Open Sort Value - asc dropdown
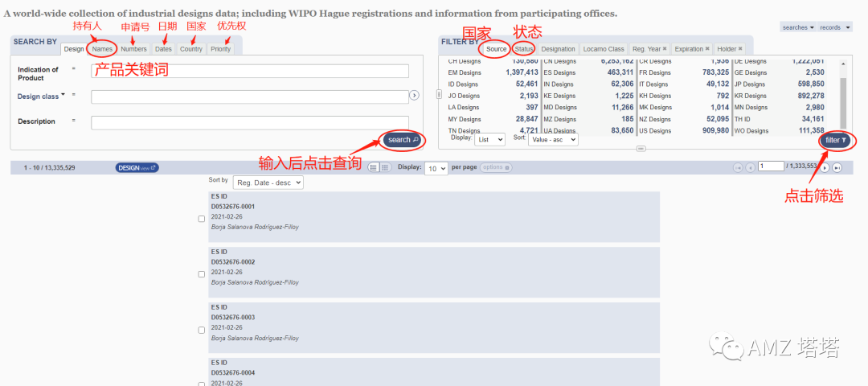This screenshot has width=868, height=386. click(x=553, y=140)
